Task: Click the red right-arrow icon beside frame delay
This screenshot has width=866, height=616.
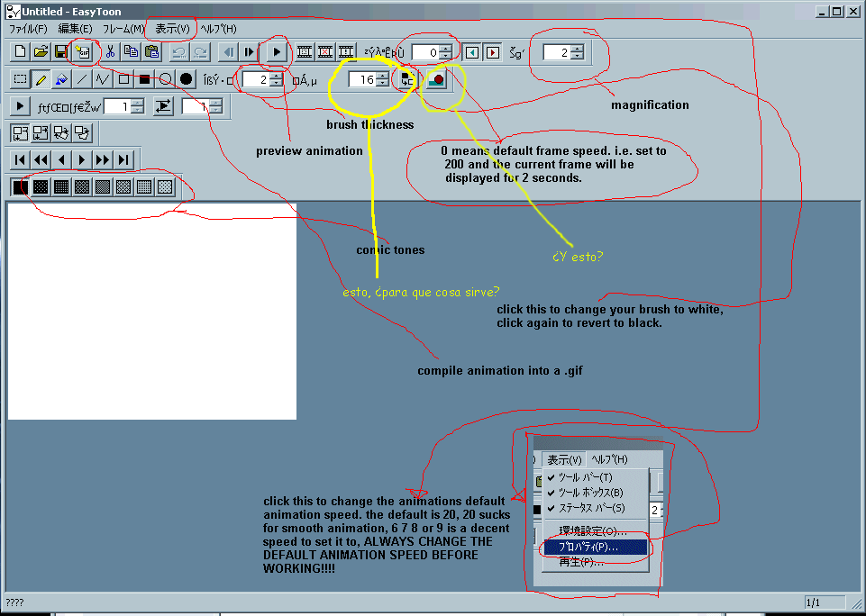Action: [x=493, y=52]
